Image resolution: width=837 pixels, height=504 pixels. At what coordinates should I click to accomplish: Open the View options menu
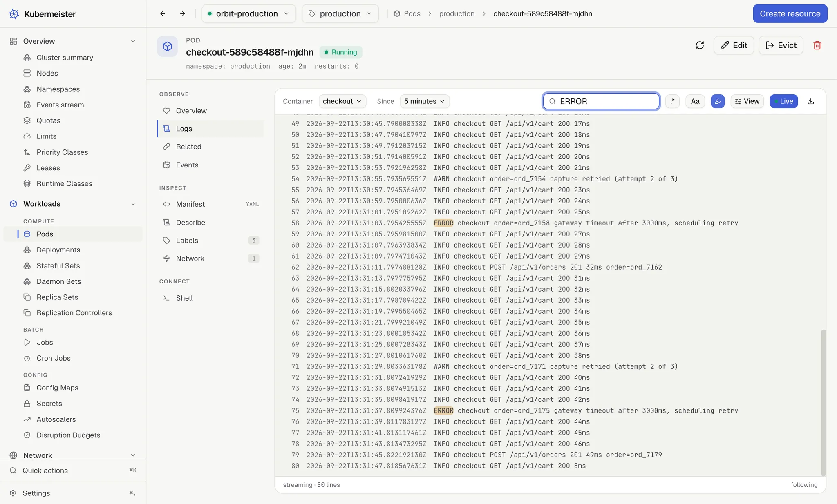pos(747,101)
